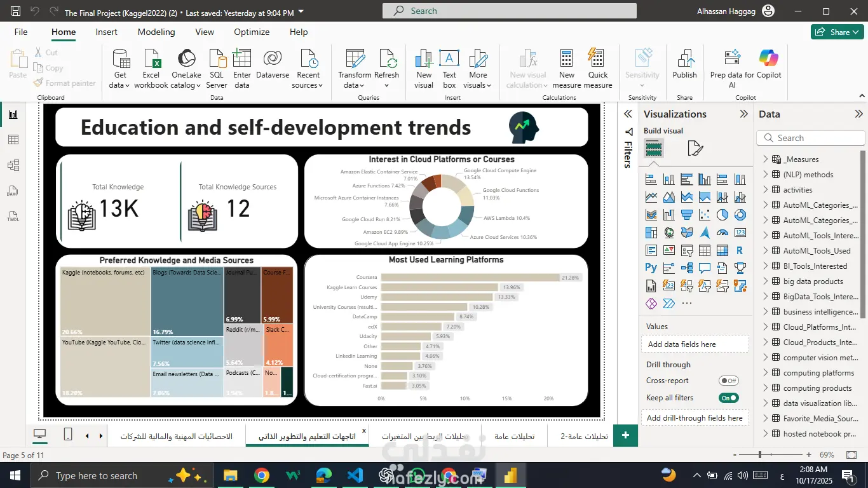Click the Share button
868x488 pixels.
click(x=836, y=32)
